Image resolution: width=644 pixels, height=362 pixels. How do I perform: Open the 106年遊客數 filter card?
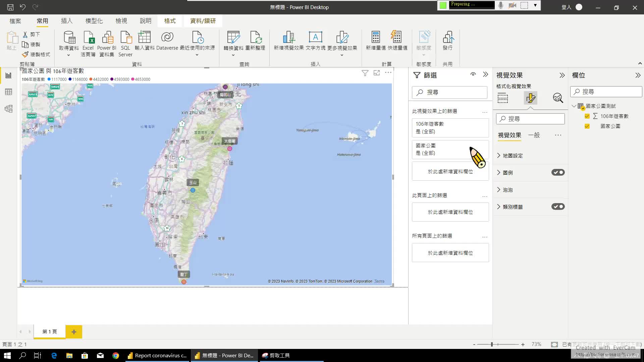point(450,128)
